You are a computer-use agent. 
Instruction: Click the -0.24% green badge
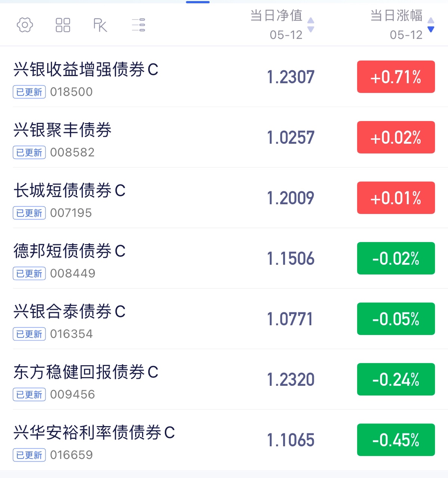click(396, 379)
